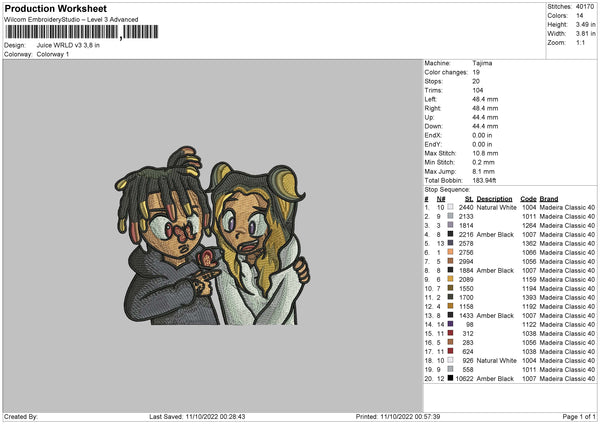The height and width of the screenshot is (424, 600).
Task: Click the Colors value 14
Action: [x=579, y=16]
